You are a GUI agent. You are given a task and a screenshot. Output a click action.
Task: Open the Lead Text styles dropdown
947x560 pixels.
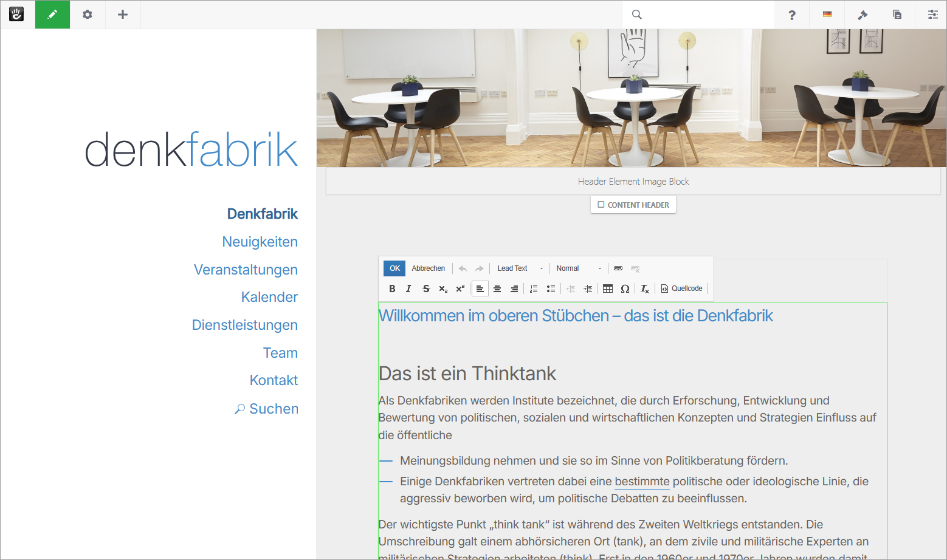520,268
